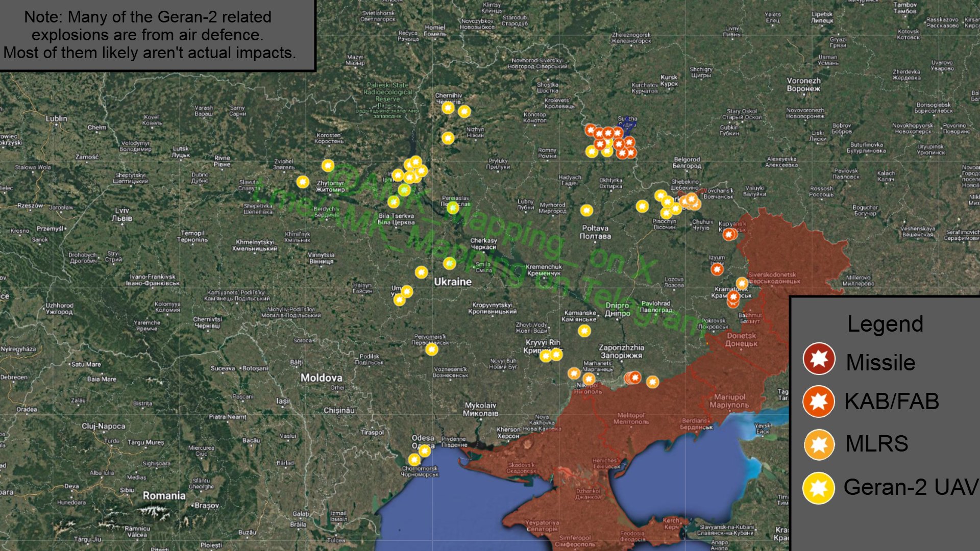Click the MLRS marker near Nikopol
The width and height of the screenshot is (980, 551).
(589, 379)
